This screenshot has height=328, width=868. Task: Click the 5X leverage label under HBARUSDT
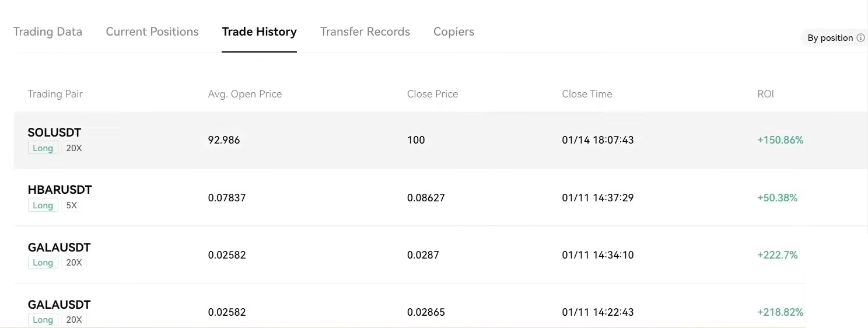point(72,205)
